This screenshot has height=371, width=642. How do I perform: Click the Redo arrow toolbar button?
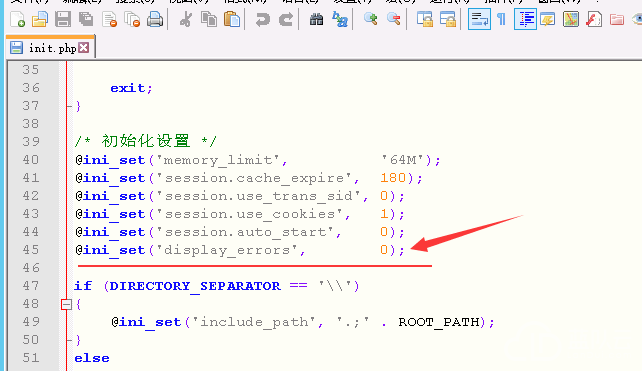286,19
